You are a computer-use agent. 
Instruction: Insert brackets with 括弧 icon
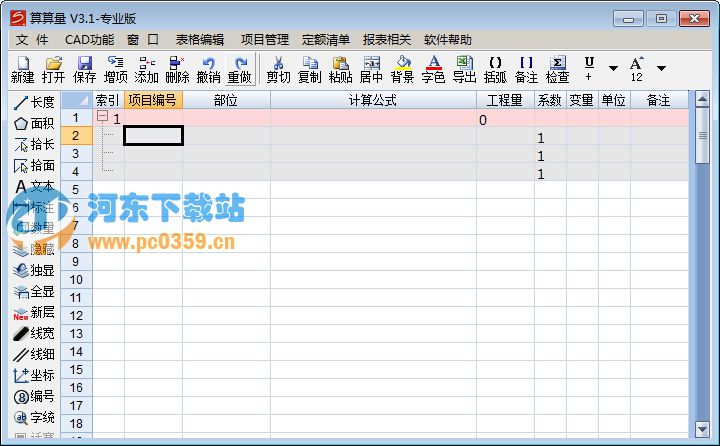495,69
